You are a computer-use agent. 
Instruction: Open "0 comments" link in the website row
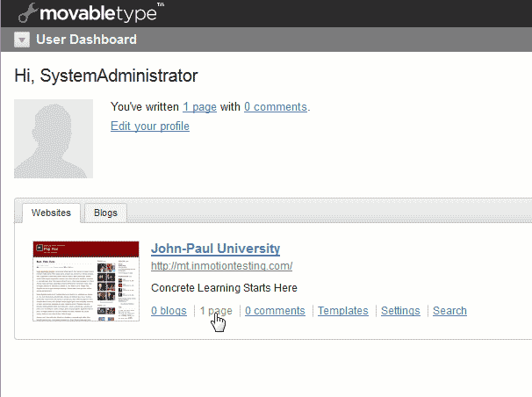coord(275,310)
